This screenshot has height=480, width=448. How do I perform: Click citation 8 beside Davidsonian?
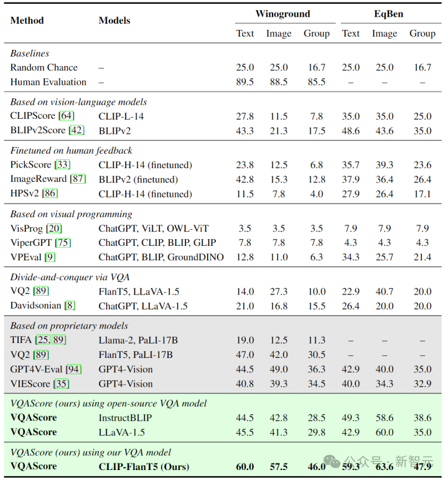pyautogui.click(x=70, y=306)
